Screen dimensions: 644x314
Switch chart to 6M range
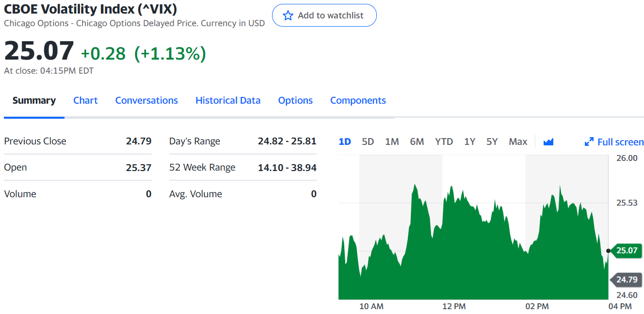click(x=417, y=141)
